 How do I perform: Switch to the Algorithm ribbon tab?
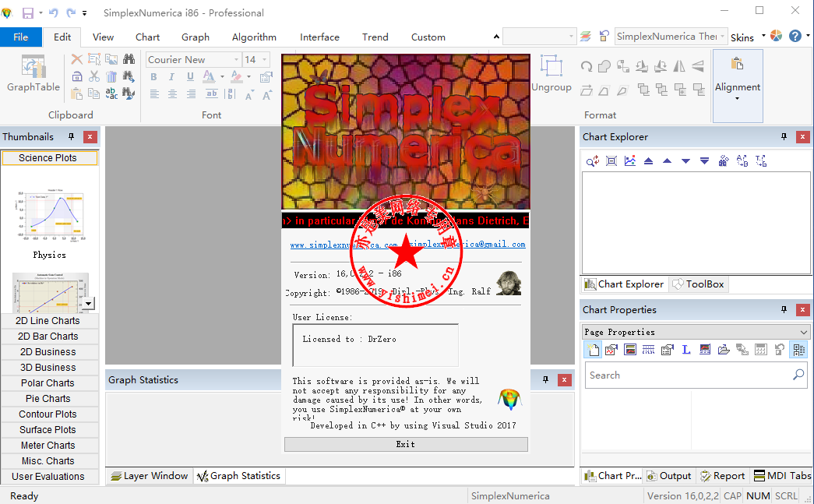coord(254,37)
